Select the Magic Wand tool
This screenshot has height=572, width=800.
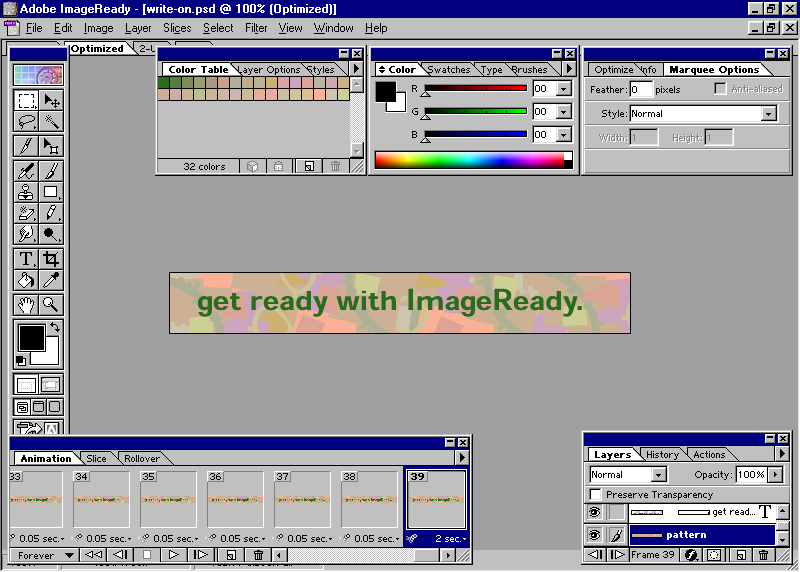point(51,122)
